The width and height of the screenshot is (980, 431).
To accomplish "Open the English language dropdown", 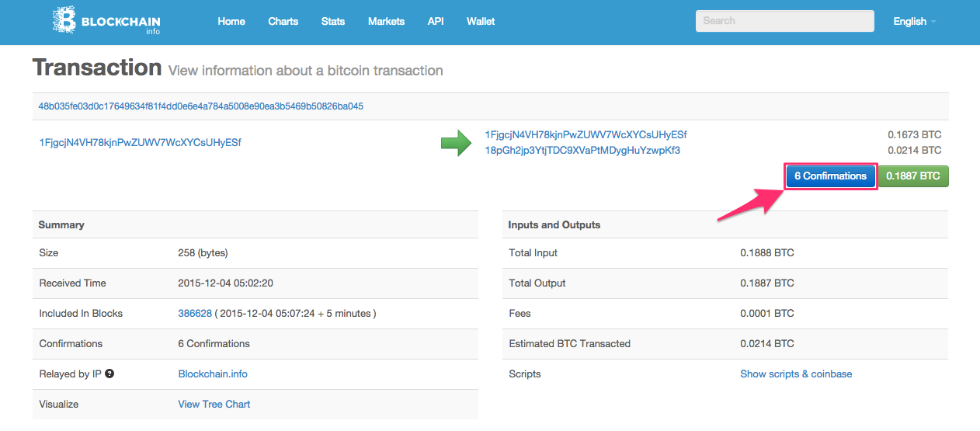I will click(914, 22).
